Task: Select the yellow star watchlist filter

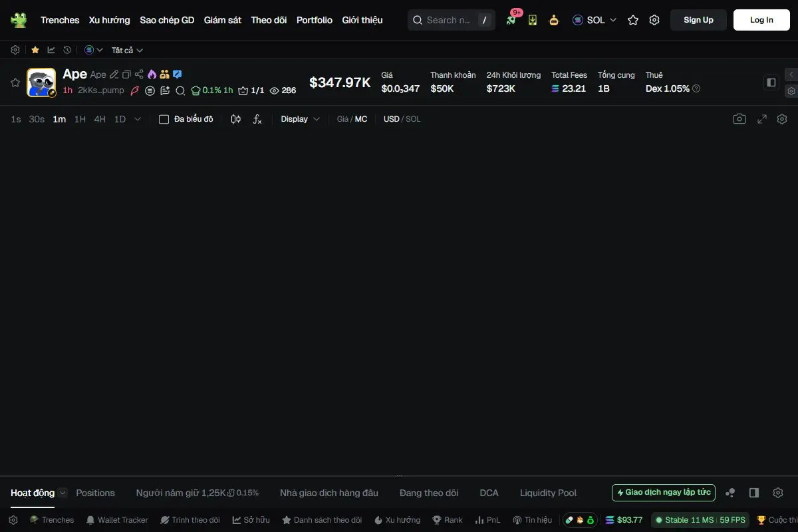Action: click(35, 50)
